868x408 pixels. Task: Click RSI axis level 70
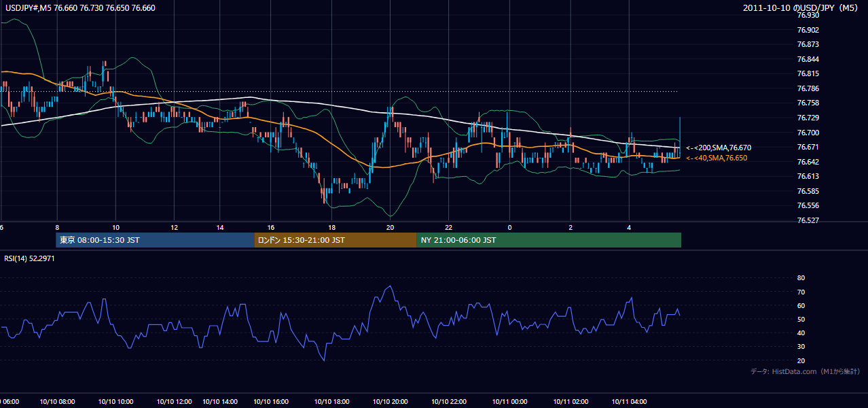801,292
